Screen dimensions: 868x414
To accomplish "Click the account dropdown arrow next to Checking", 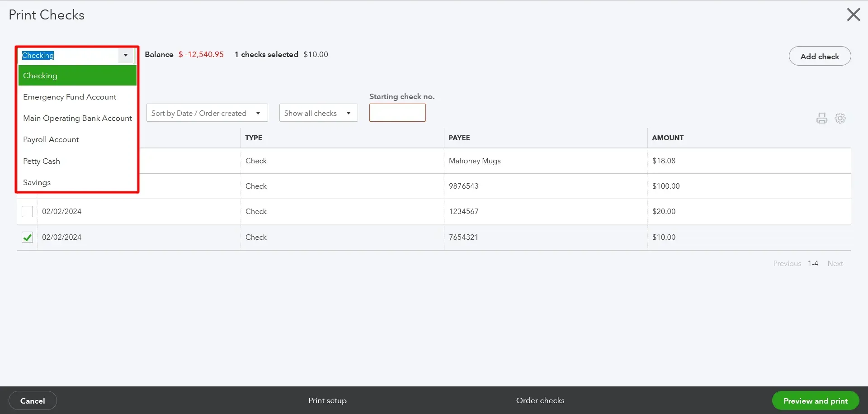I will tap(126, 55).
